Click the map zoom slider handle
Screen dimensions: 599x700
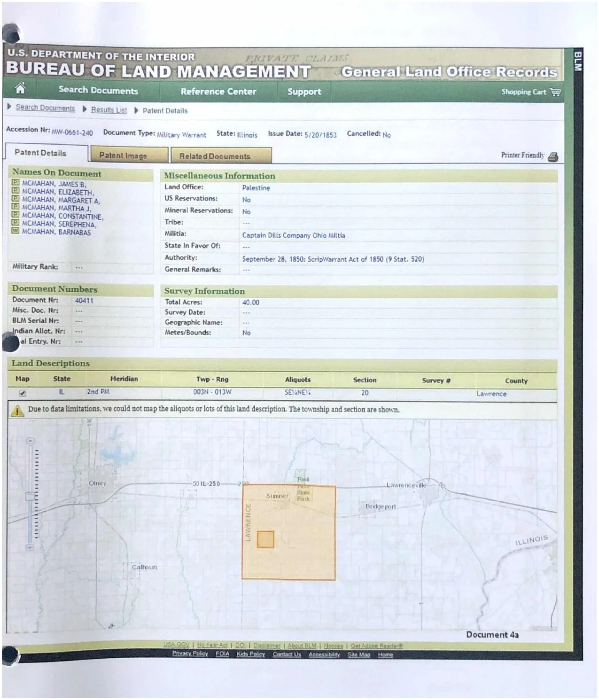31,497
